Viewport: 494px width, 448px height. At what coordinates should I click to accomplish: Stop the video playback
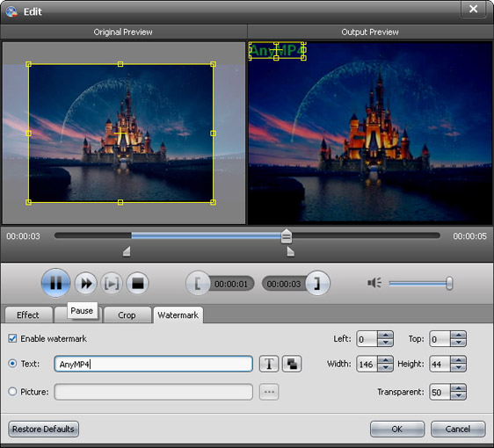(x=137, y=284)
